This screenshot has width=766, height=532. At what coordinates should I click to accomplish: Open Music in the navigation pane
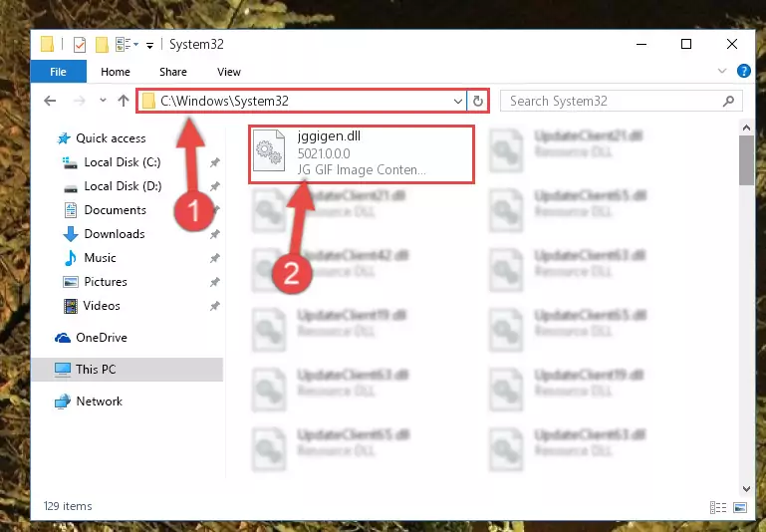(x=100, y=258)
